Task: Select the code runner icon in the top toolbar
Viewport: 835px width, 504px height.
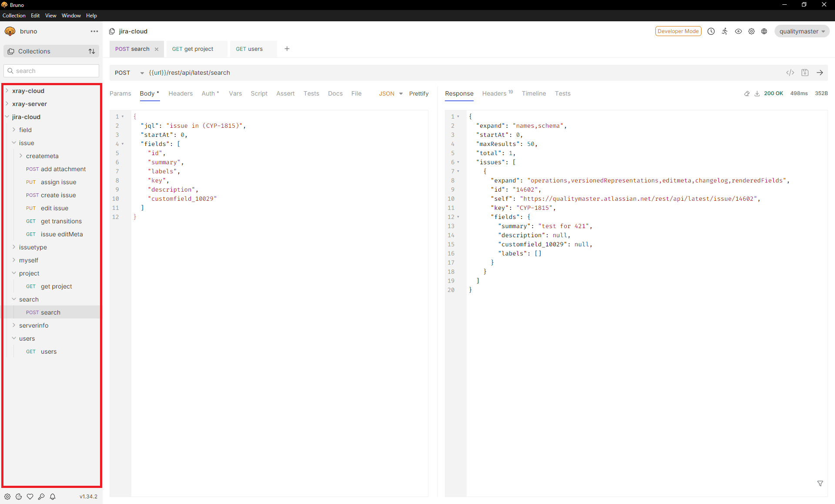Action: pyautogui.click(x=725, y=31)
